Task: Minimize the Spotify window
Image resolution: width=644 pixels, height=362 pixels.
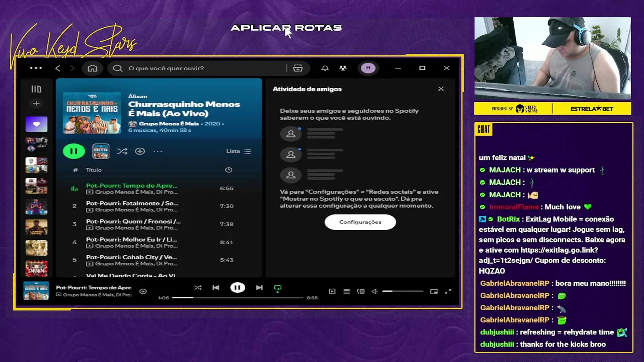Action: tap(398, 68)
